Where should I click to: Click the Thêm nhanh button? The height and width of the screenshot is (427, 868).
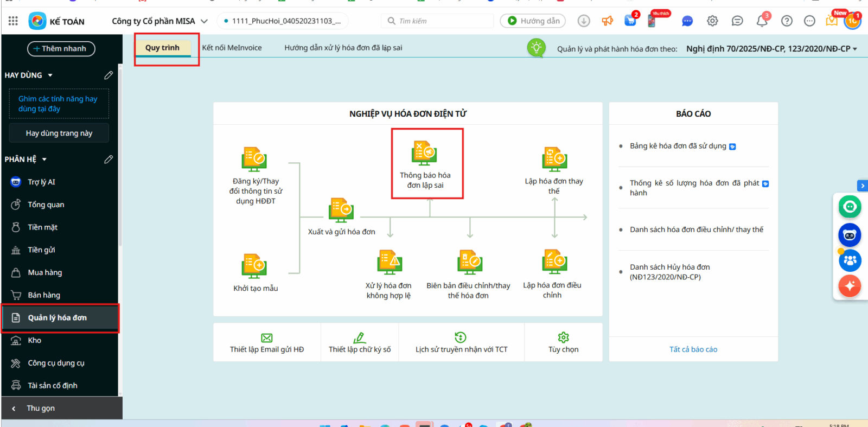(61, 49)
